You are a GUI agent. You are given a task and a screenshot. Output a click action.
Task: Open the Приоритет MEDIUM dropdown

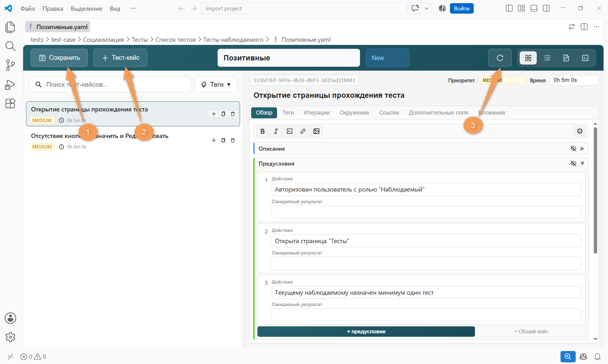pyautogui.click(x=502, y=80)
